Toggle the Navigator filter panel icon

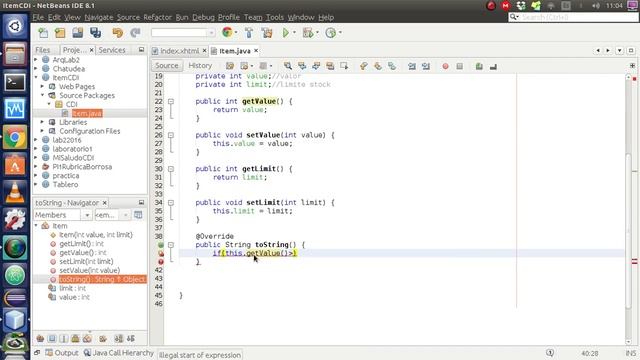[138, 215]
